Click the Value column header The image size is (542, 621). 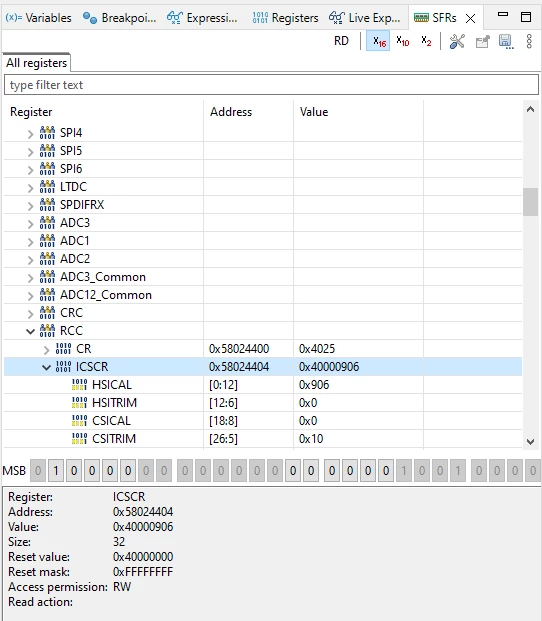(x=314, y=112)
